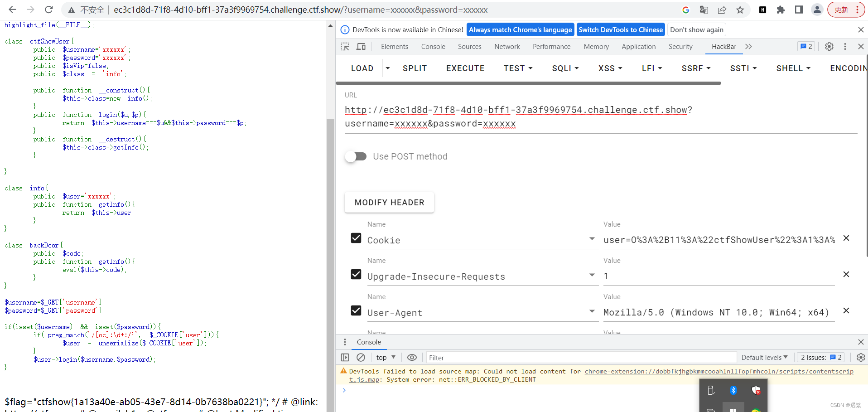Screen dimensions: 868x412
Task: Close the DevTools panel
Action: pyautogui.click(x=861, y=46)
